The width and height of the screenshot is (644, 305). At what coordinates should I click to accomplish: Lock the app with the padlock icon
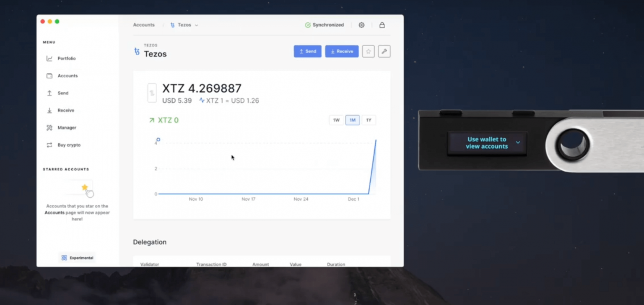click(382, 25)
